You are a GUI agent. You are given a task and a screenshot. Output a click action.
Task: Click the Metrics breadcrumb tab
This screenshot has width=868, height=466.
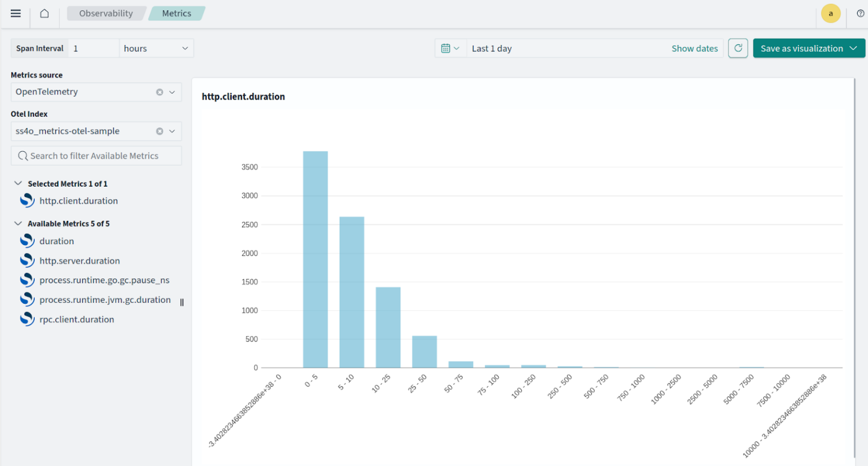[176, 14]
